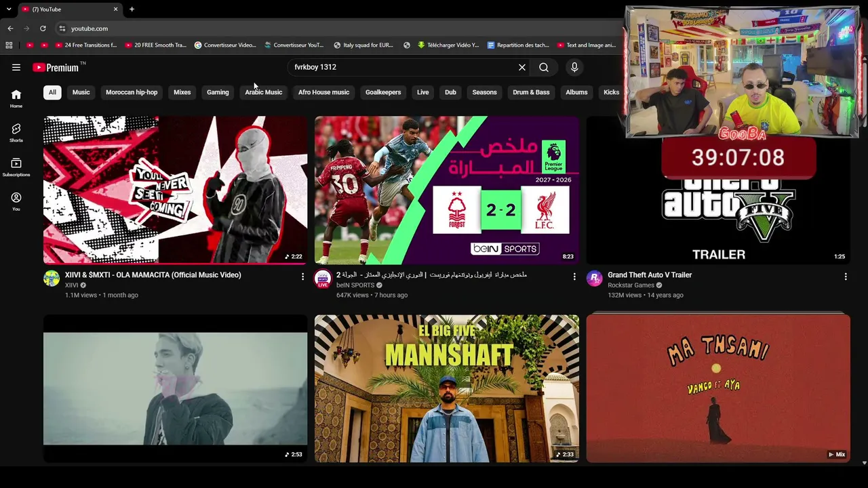Go back with the browser back arrow
The width and height of the screenshot is (868, 488).
click(x=10, y=28)
